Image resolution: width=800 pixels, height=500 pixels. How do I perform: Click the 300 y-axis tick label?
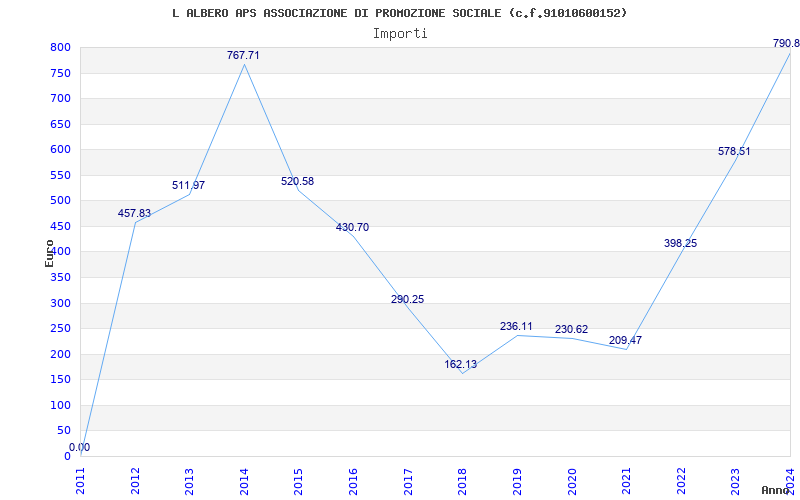(60, 304)
